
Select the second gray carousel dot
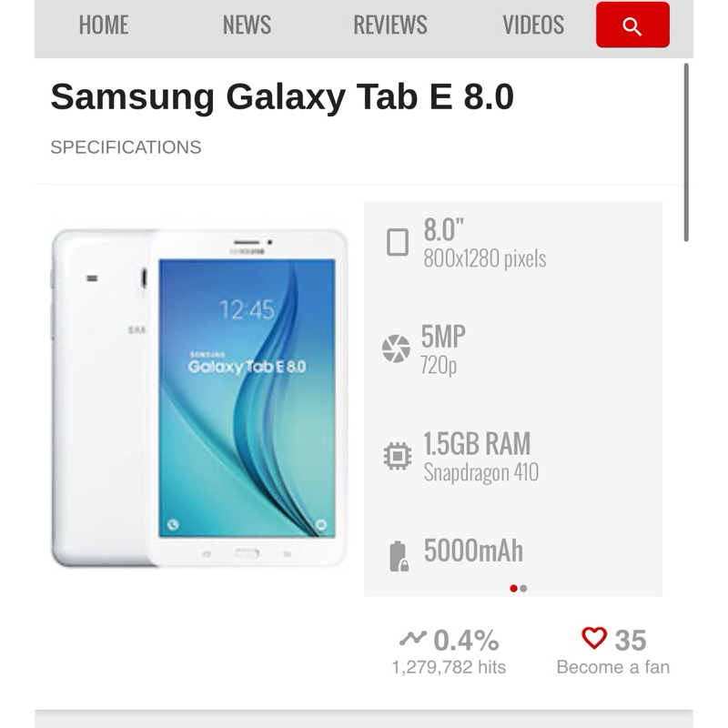coord(524,588)
